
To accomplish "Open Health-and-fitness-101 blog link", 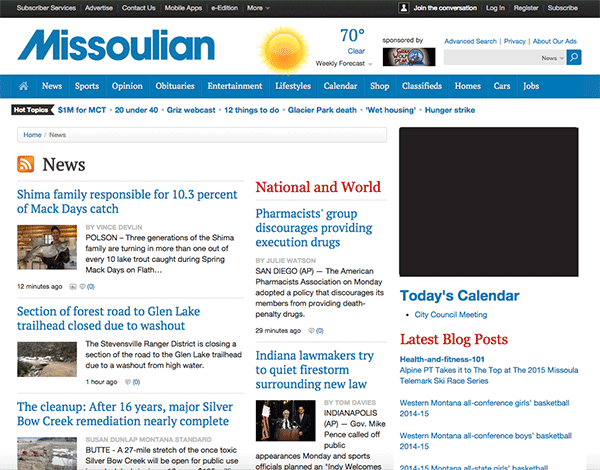I will (442, 359).
